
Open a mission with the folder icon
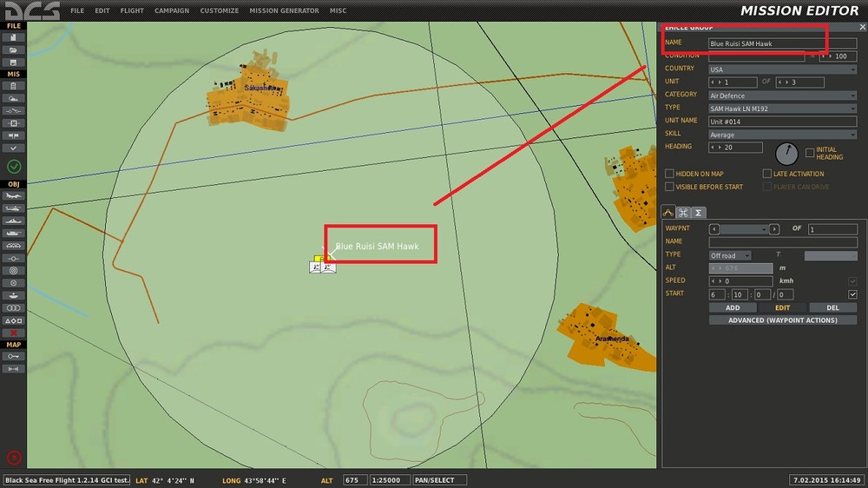[x=13, y=49]
